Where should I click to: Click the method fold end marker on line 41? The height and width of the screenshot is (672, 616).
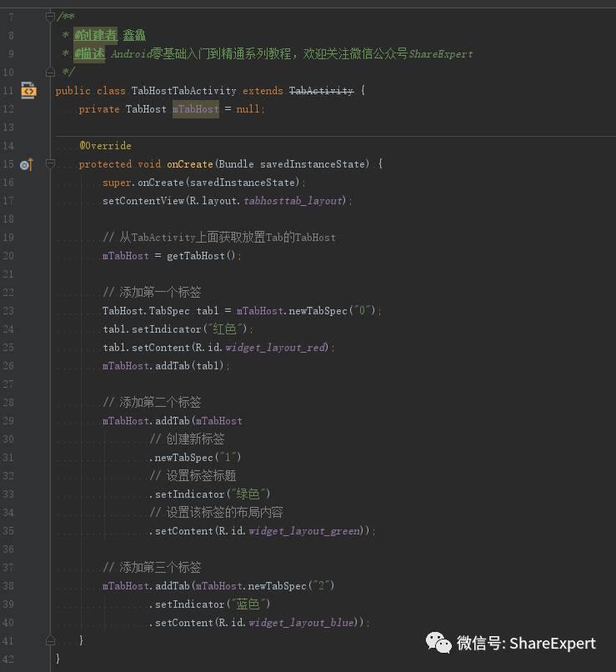point(50,640)
